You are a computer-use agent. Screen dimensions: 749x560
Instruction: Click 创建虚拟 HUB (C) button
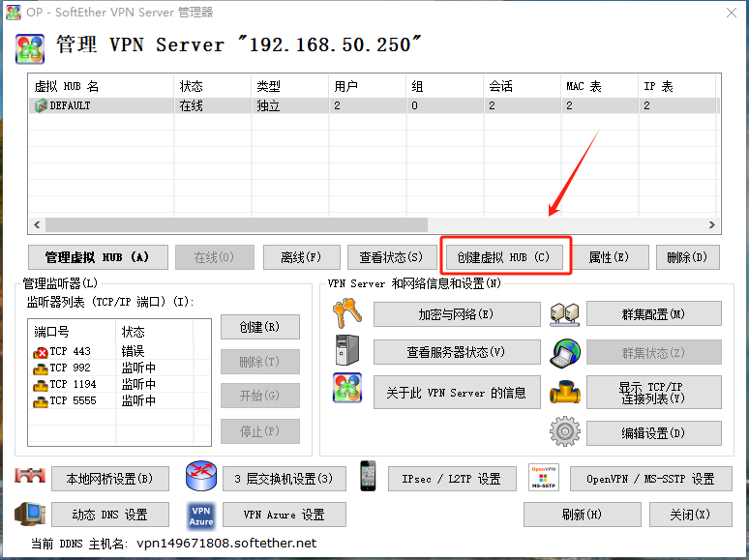pos(504,257)
